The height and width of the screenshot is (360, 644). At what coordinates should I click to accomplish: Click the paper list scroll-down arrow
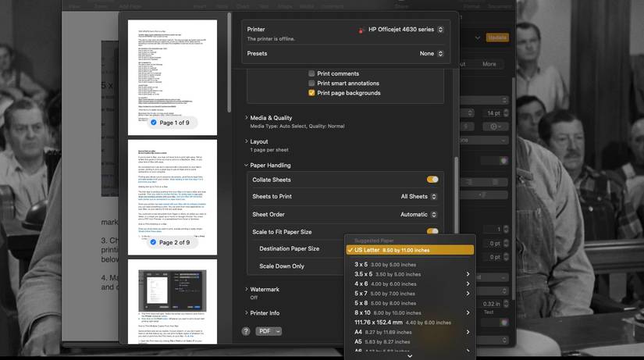(410, 356)
